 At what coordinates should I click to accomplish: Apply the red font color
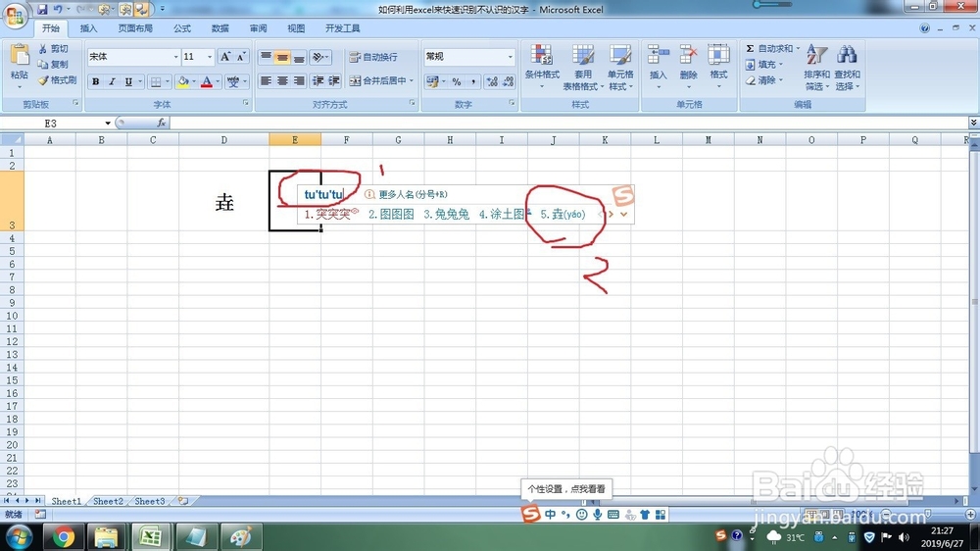[207, 81]
